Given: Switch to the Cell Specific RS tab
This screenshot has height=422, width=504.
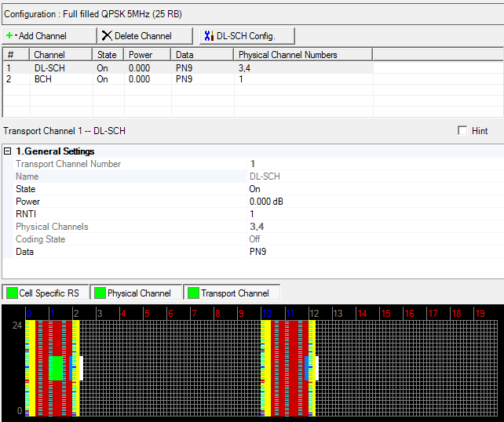Looking at the screenshot, I should coord(50,293).
